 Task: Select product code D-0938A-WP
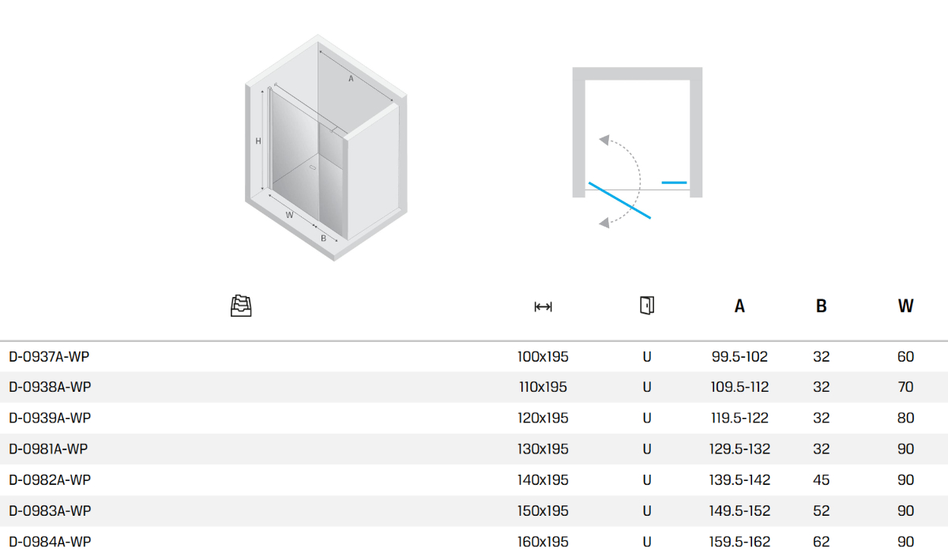point(50,388)
